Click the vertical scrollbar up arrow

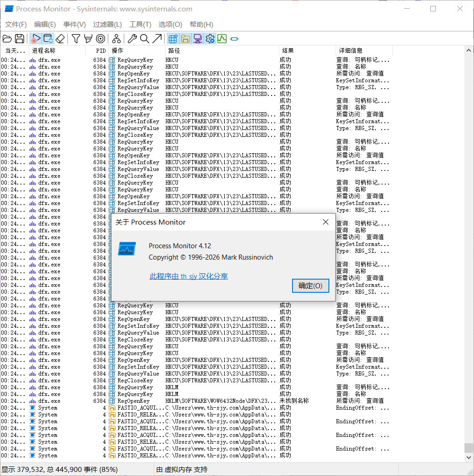(469, 50)
